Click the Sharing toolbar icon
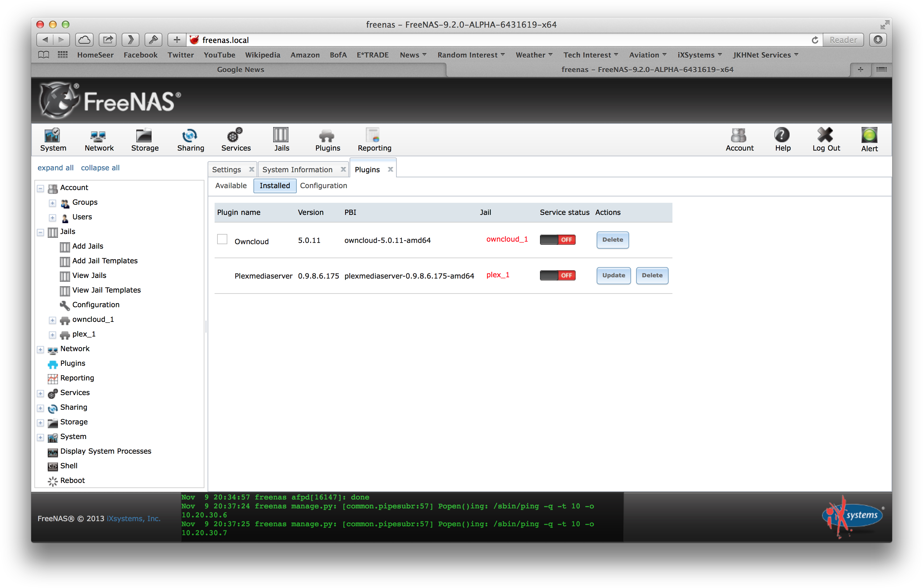 point(190,139)
